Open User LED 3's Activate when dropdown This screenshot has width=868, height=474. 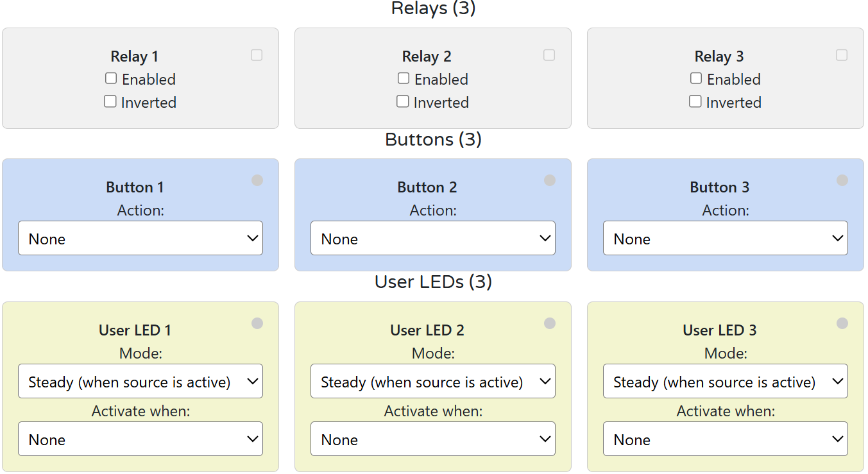point(725,439)
